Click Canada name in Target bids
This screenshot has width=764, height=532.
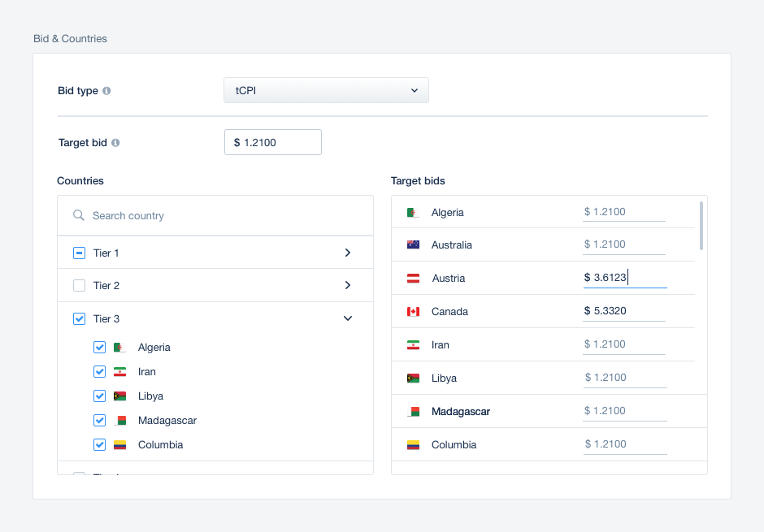coord(449,312)
